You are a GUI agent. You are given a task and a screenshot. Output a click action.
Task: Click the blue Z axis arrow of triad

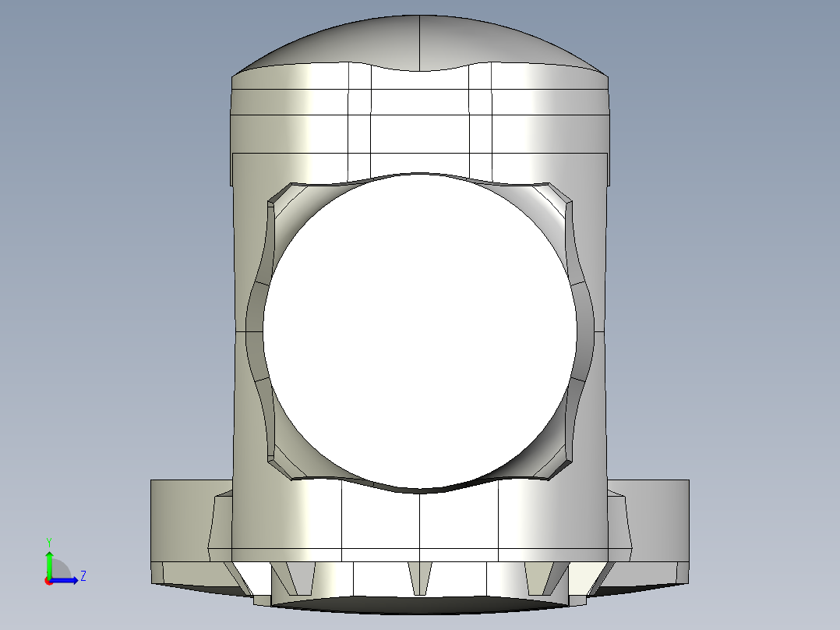(x=65, y=580)
